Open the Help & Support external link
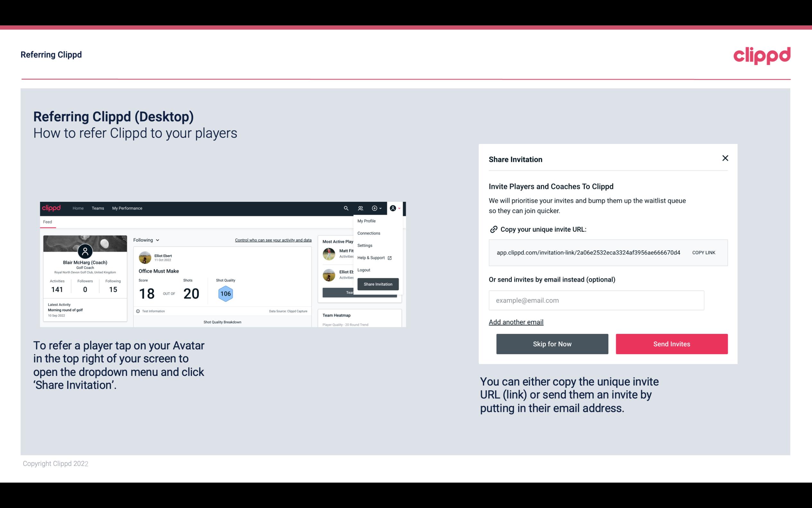812x508 pixels. (x=373, y=257)
